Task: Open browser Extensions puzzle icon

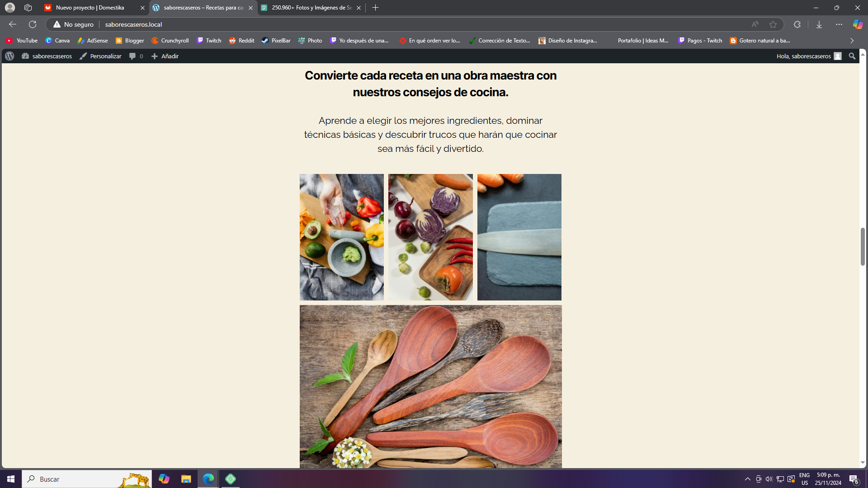Action: coord(797,24)
